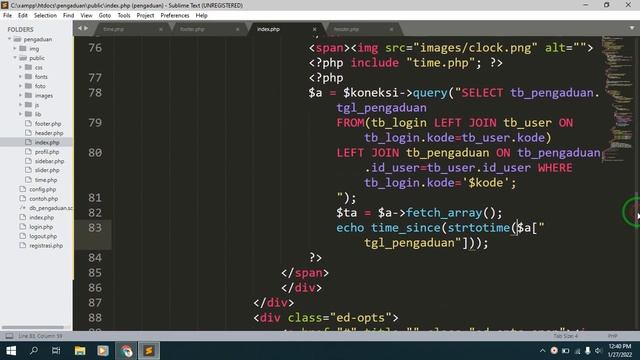
Task: Open the Tab Size: 4 indentation selector
Action: pos(565,336)
